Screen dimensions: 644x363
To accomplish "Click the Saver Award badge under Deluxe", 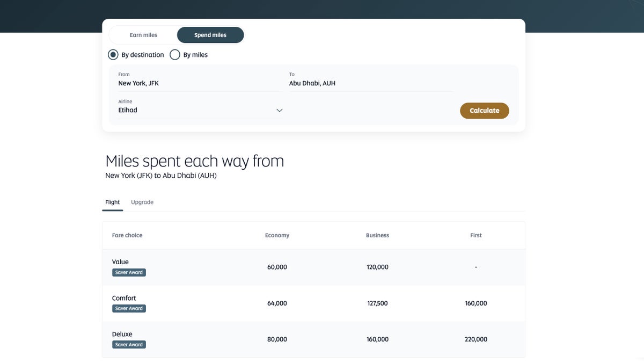I will pyautogui.click(x=129, y=345).
